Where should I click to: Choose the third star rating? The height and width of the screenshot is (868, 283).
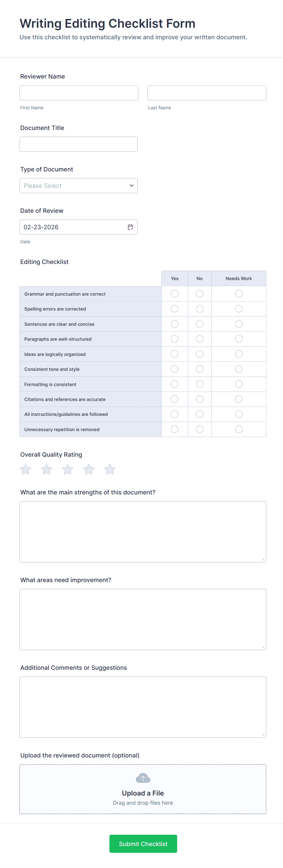coord(68,469)
